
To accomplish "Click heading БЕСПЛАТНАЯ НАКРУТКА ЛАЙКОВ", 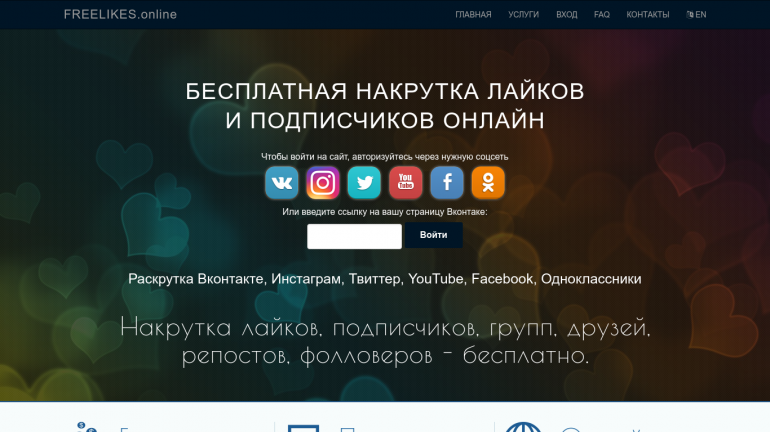I will (x=385, y=91).
